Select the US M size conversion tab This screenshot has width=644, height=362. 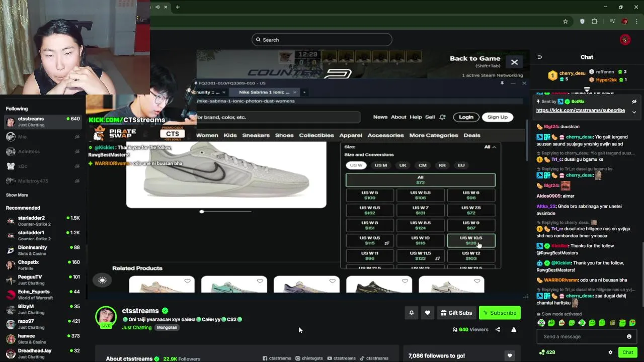tap(381, 165)
